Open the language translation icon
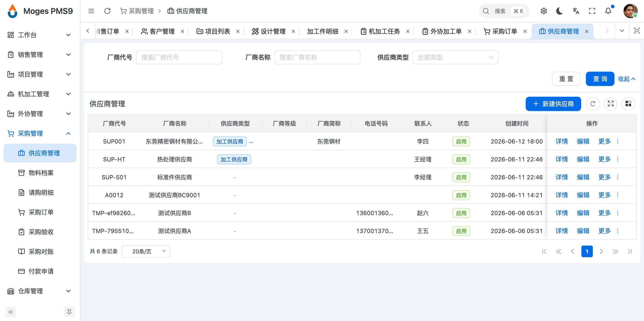The width and height of the screenshot is (644, 321). [x=576, y=11]
